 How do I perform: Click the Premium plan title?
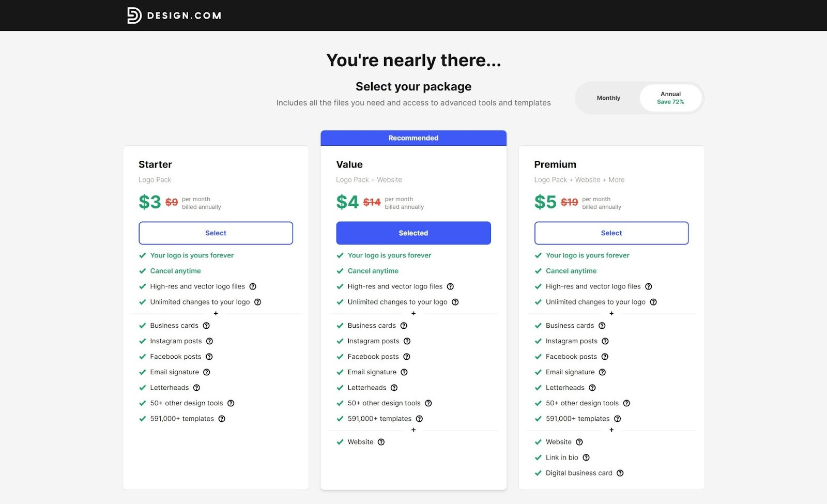(555, 164)
